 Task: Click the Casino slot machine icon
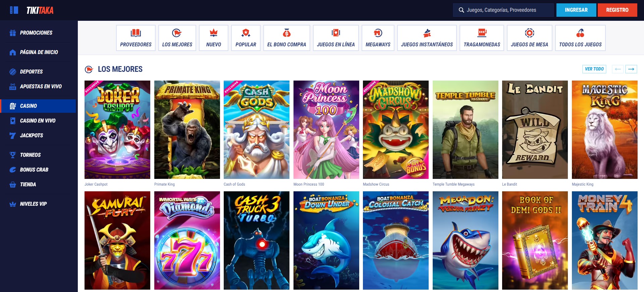[x=13, y=106]
